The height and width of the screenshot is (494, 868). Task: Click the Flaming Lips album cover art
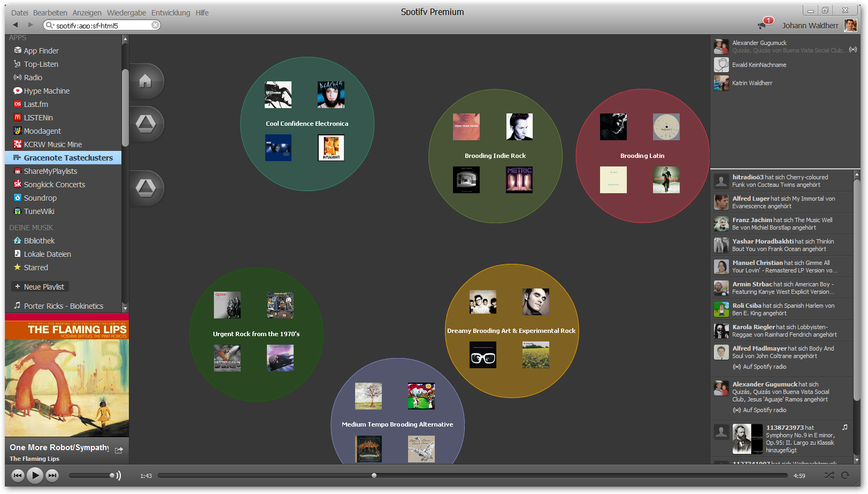point(67,375)
